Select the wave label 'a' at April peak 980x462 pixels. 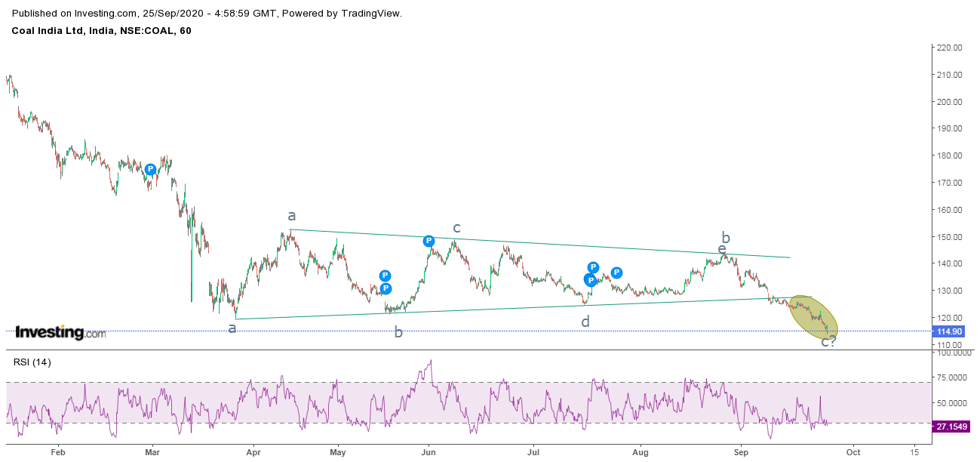(291, 216)
